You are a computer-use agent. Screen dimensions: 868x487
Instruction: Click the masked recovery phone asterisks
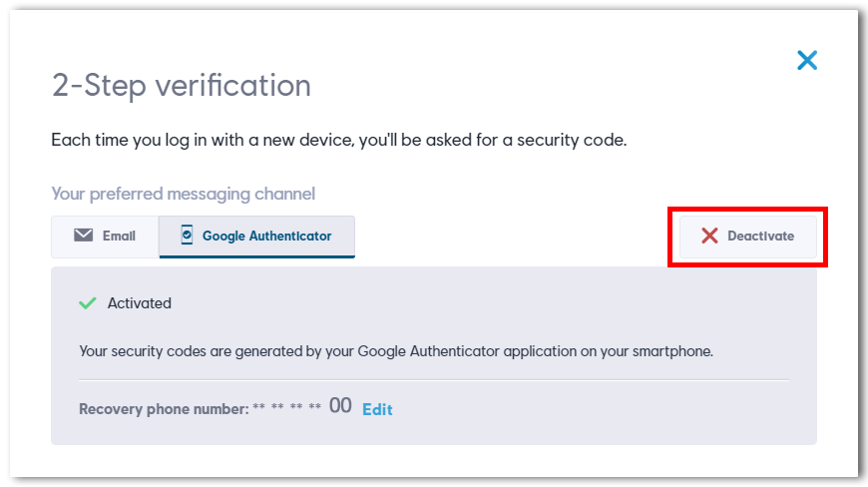coord(286,407)
